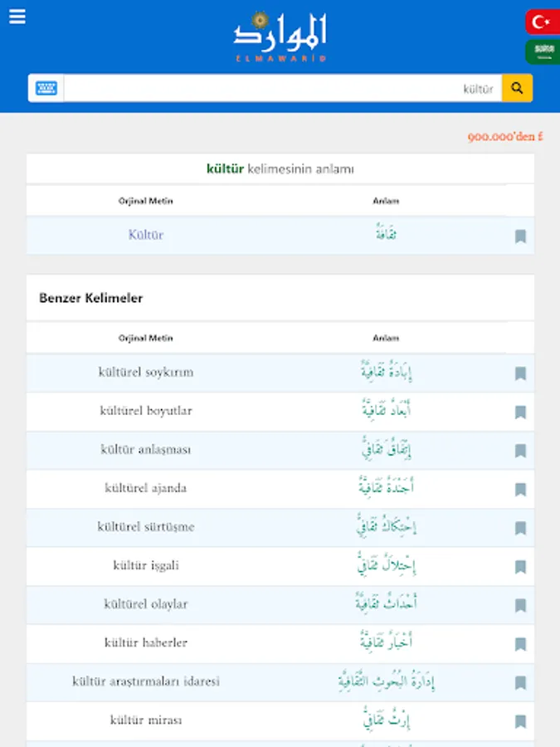Click Arabic translation for kültürel ajanda
The width and height of the screenshot is (560, 747).
point(386,487)
